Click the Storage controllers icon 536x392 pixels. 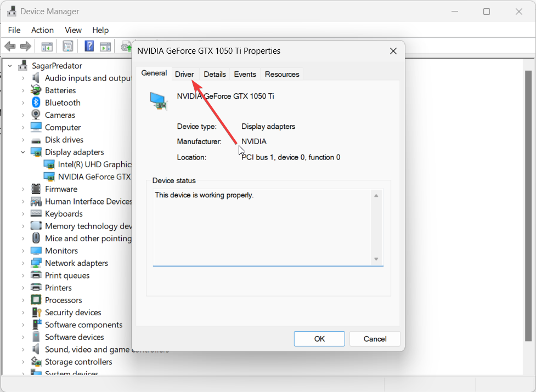pyautogui.click(x=36, y=361)
